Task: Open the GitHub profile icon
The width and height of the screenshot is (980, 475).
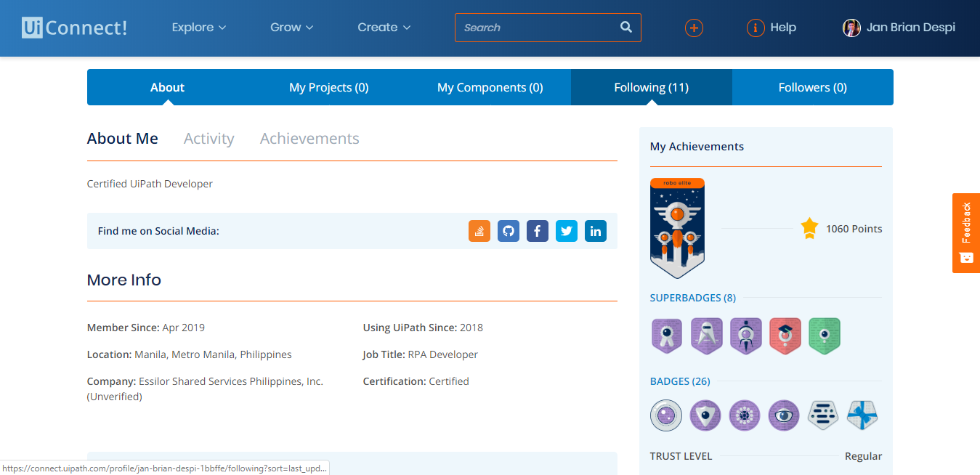Action: 509,231
